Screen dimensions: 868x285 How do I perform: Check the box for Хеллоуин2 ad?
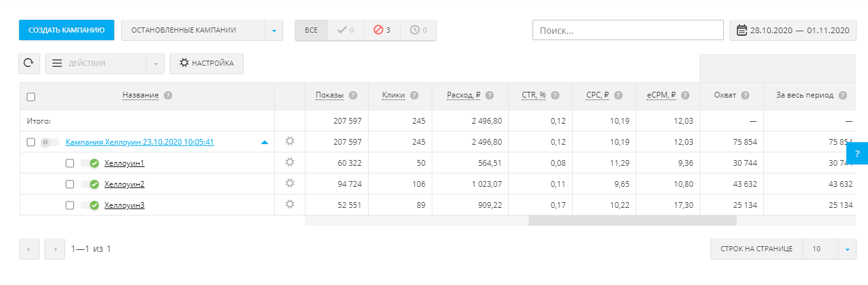(x=70, y=184)
